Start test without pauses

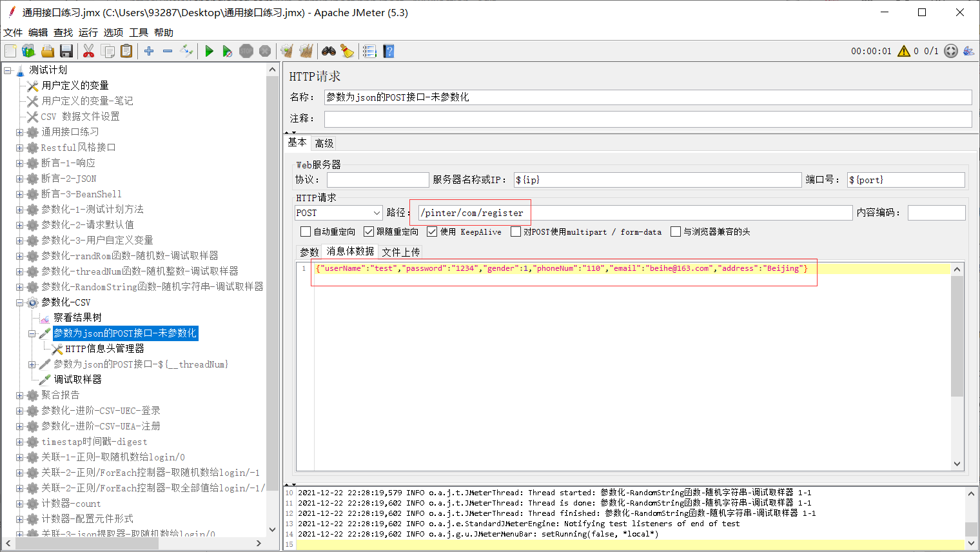[228, 51]
